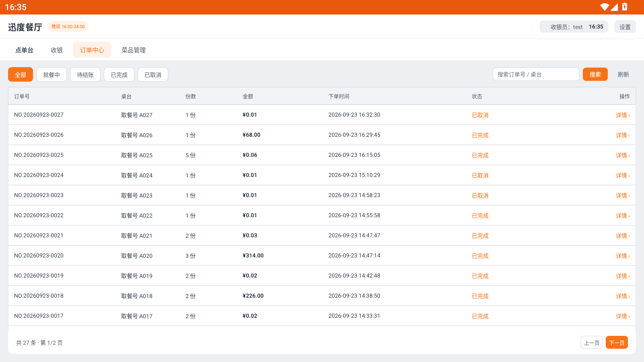Open 详情 for order NO.20260923-0020
Image resolution: width=644 pixels, height=362 pixels.
(623, 256)
